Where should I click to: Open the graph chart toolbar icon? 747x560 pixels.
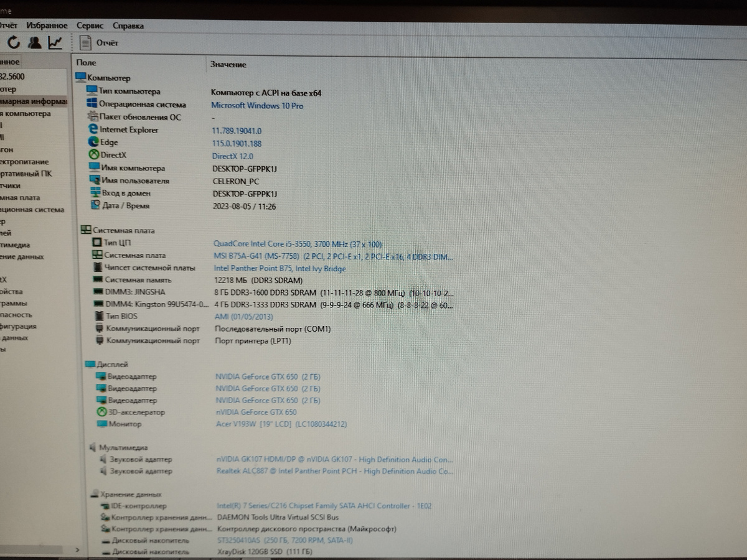coord(55,42)
